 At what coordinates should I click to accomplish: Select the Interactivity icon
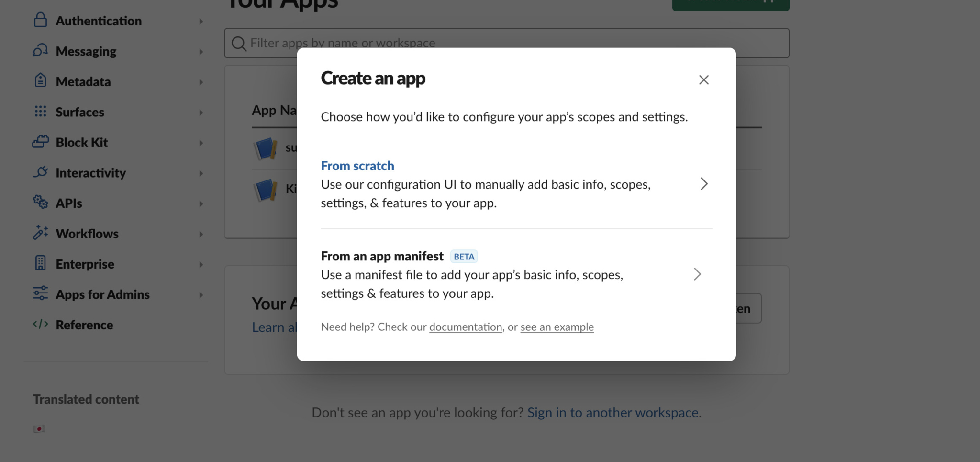pyautogui.click(x=41, y=173)
